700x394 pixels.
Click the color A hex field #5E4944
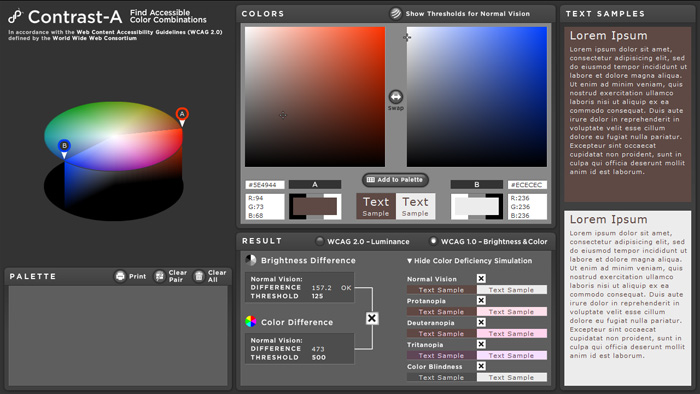265,185
